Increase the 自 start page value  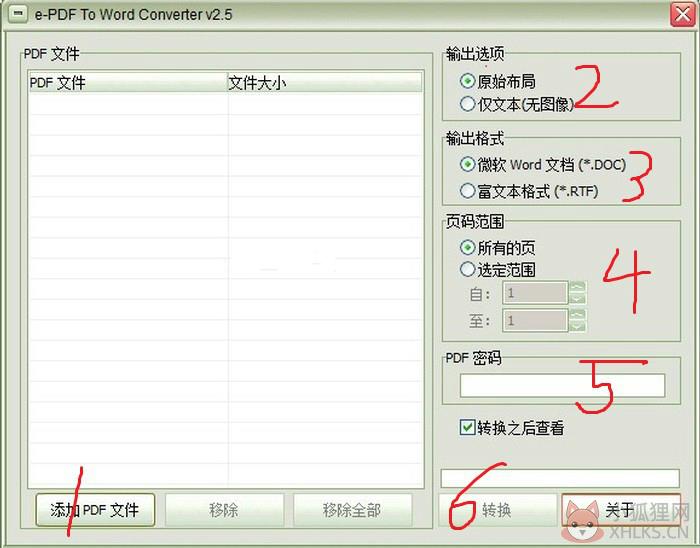578,286
